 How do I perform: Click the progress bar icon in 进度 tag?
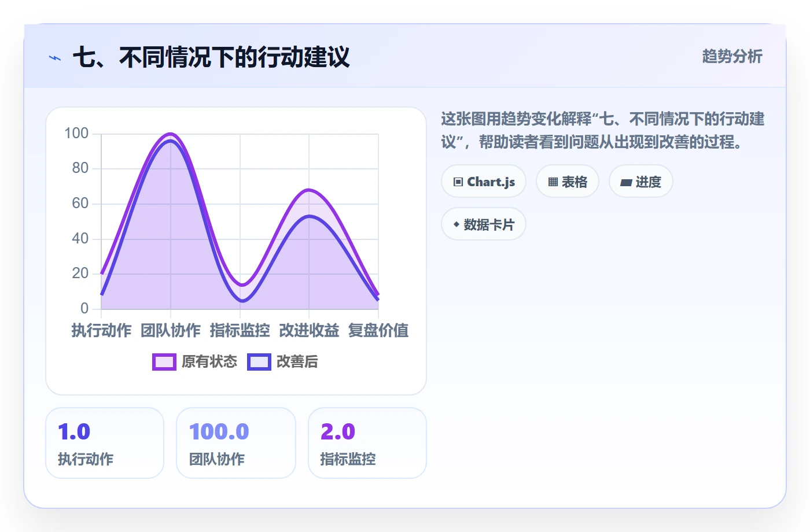626,183
